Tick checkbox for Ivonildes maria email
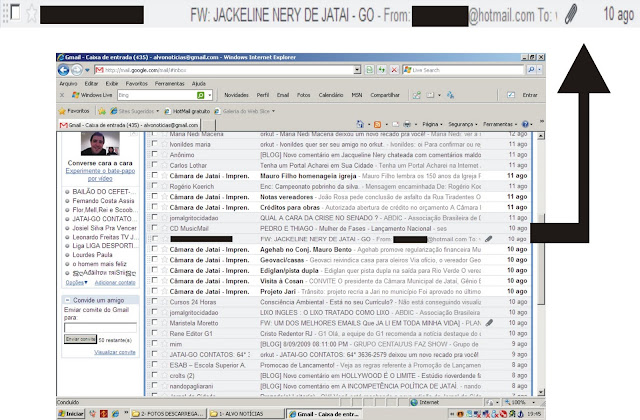Image resolution: width=640 pixels, height=420 pixels. [x=154, y=144]
